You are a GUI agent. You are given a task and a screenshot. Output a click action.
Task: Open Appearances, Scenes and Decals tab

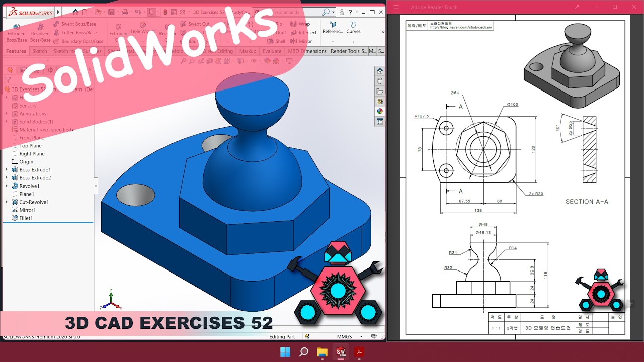380,111
